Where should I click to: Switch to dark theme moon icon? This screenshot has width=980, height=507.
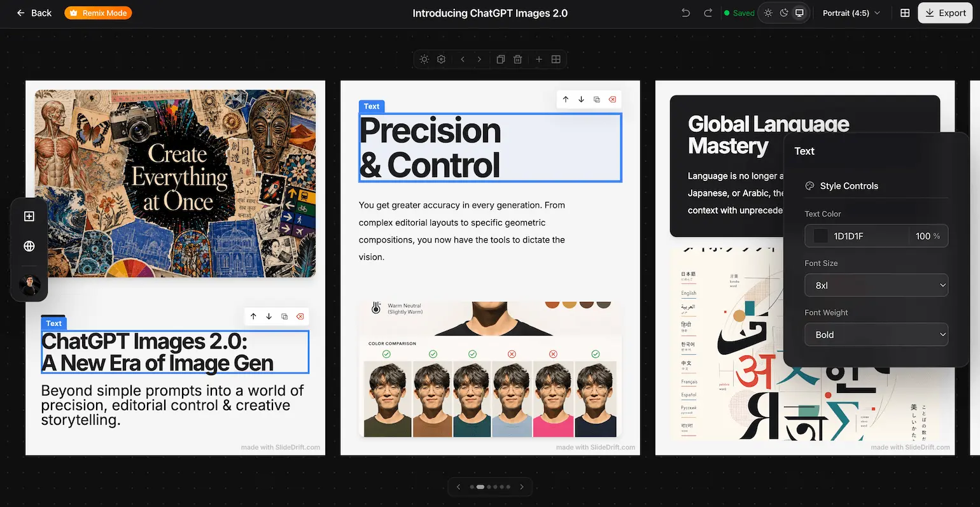pos(784,13)
